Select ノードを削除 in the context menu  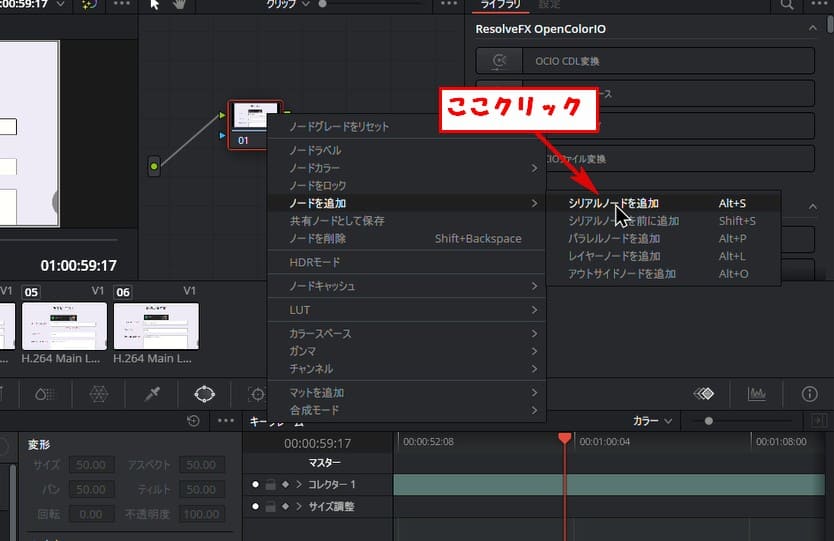tap(317, 238)
